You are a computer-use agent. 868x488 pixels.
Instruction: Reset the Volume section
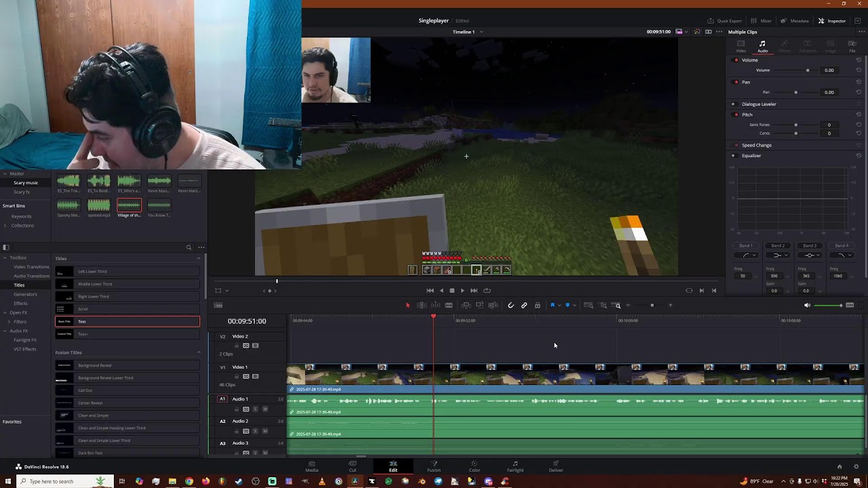click(x=859, y=60)
